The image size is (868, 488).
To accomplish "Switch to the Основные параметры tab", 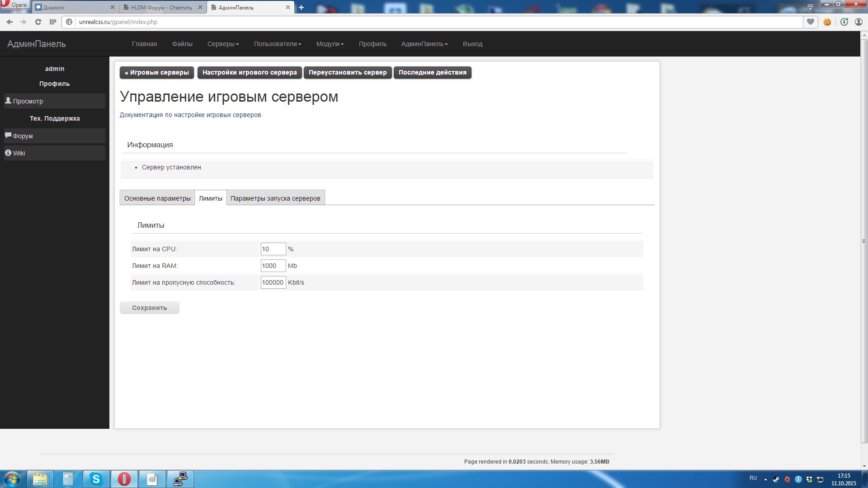I will 157,198.
